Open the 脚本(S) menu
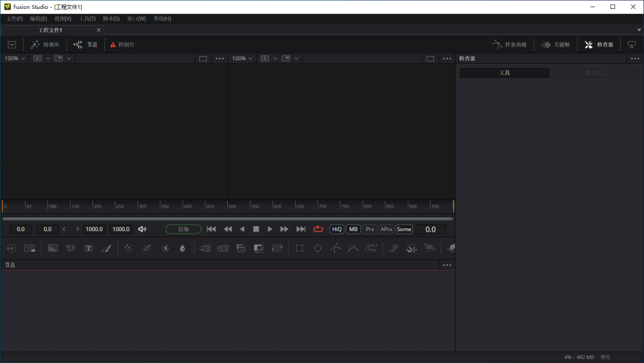The image size is (644, 363). (x=111, y=19)
